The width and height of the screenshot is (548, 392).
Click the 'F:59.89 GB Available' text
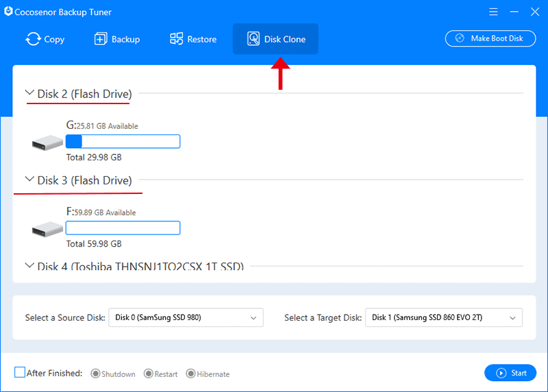pos(101,212)
